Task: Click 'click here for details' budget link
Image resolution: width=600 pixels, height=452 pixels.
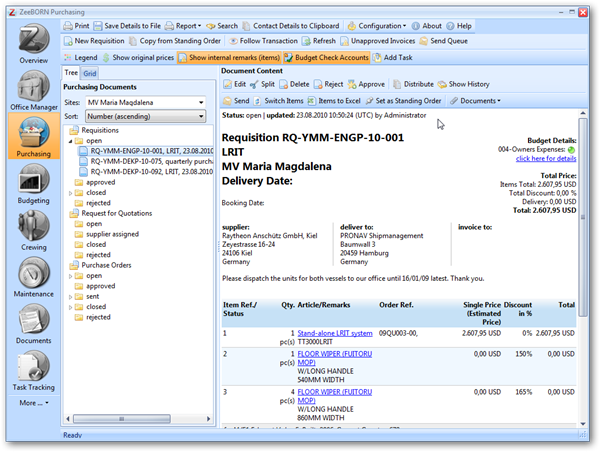Action: pyautogui.click(x=545, y=158)
